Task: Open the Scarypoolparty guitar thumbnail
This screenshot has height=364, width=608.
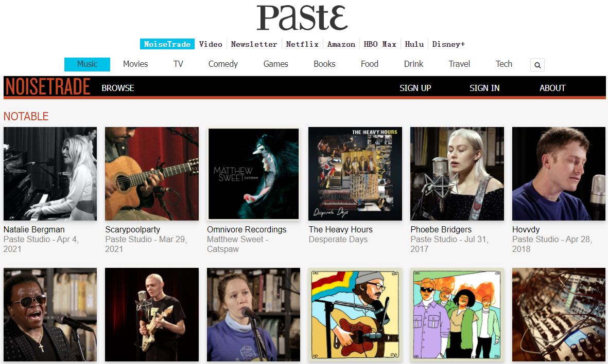Action: [x=151, y=174]
